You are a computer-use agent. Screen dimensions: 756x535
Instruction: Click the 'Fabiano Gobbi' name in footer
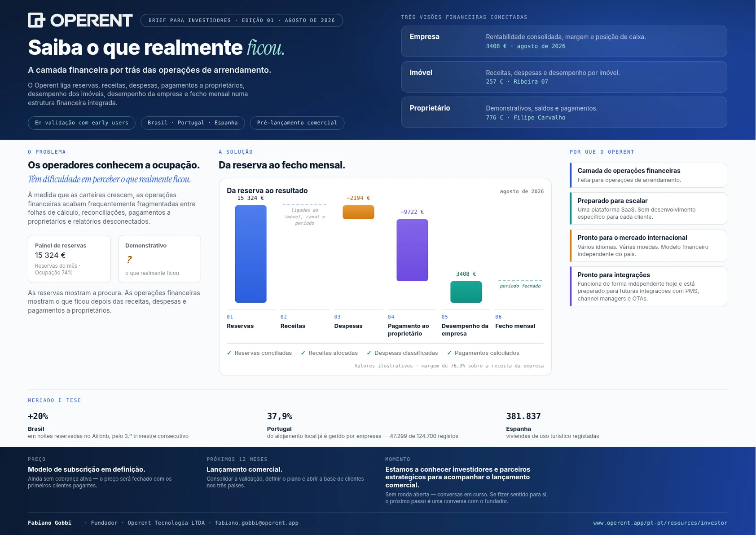(x=49, y=523)
